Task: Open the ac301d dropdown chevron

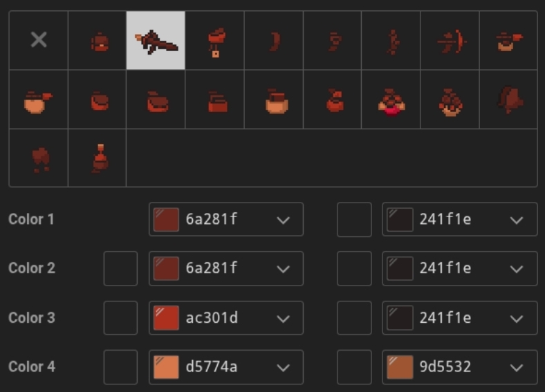Action: [x=284, y=319]
